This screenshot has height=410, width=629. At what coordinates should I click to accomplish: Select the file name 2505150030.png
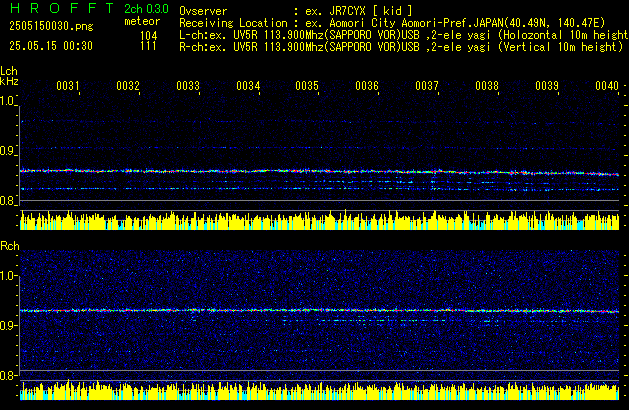click(51, 26)
